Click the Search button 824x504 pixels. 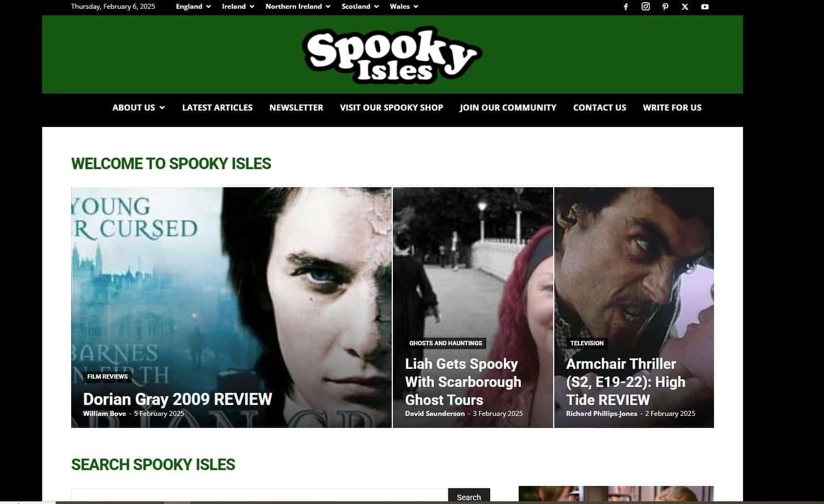coord(469,496)
